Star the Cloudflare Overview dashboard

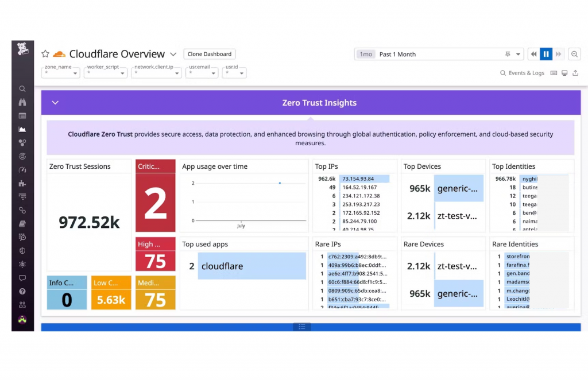(45, 53)
